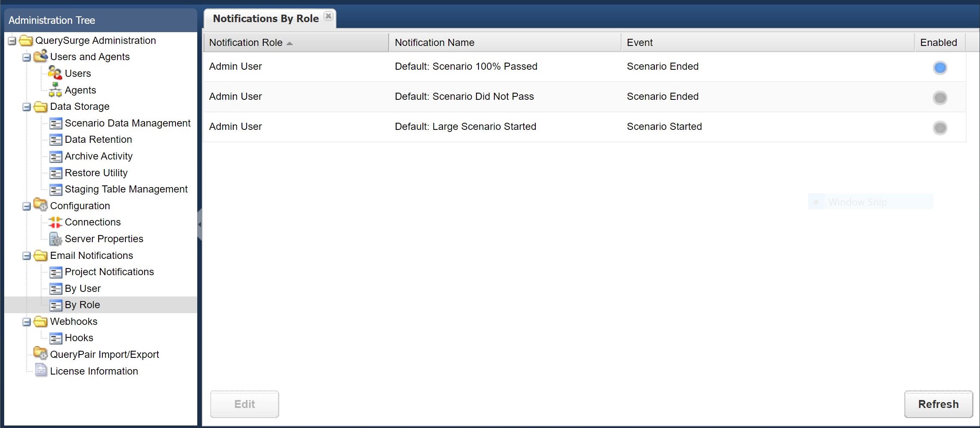Click the By User page icon
Viewport: 980px width, 428px height.
56,289
